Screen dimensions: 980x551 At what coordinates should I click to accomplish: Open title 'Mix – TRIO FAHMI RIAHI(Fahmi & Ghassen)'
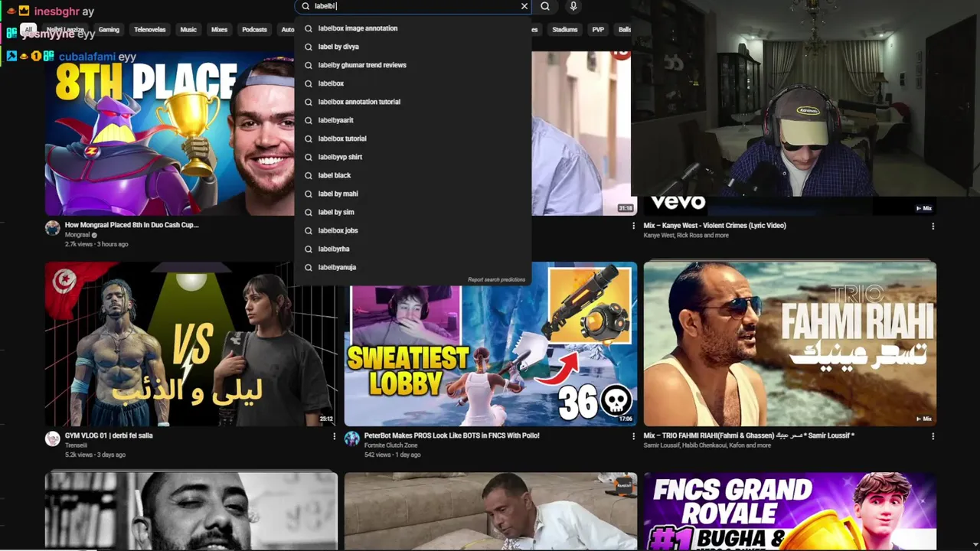[749, 435]
